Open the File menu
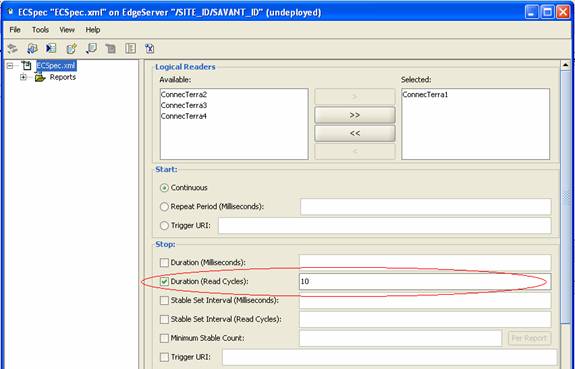This screenshot has height=369, width=575. click(15, 30)
